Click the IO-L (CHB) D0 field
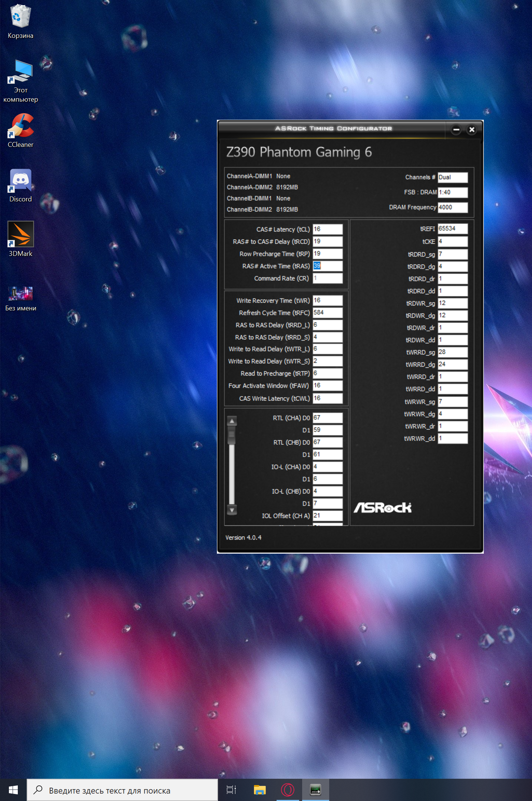532x801 pixels. pyautogui.click(x=327, y=491)
